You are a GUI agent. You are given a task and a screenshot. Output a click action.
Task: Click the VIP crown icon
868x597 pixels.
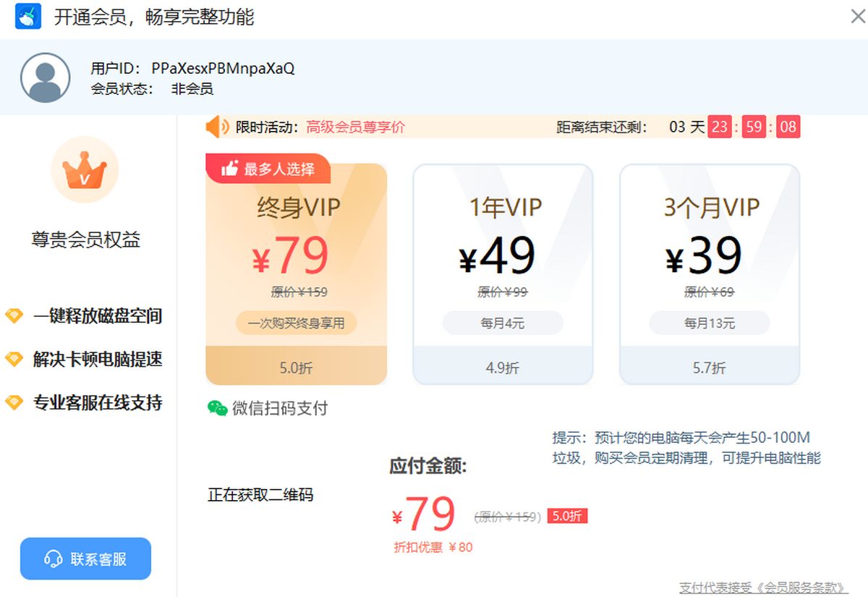tap(85, 172)
